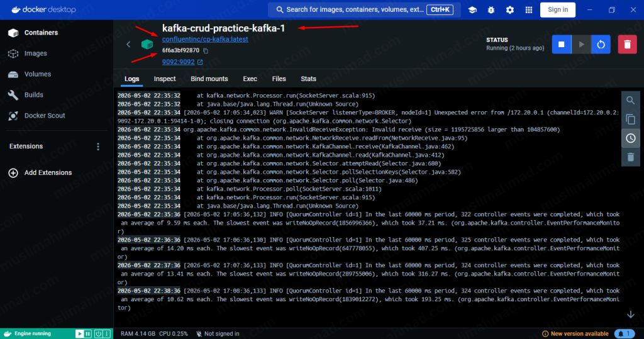Open confluentinc/cp-kafka:latest image link
Screen dimensions: 644x339
click(205, 40)
